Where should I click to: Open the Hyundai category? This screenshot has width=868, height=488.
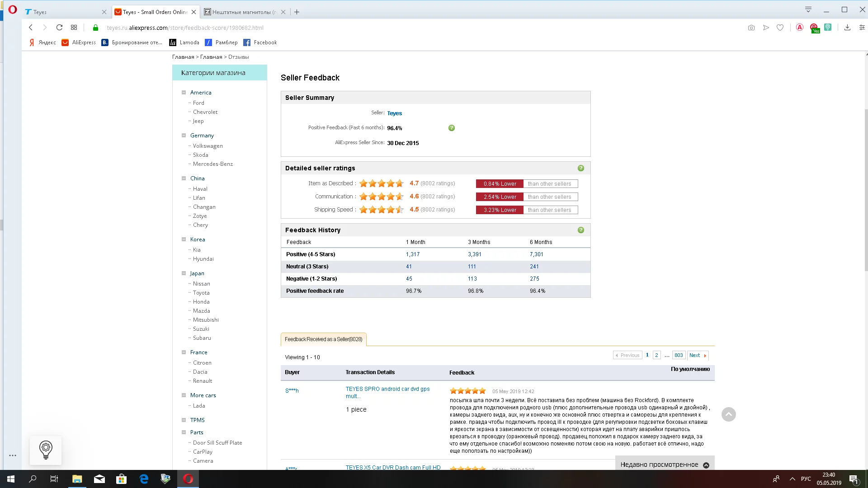click(x=203, y=259)
